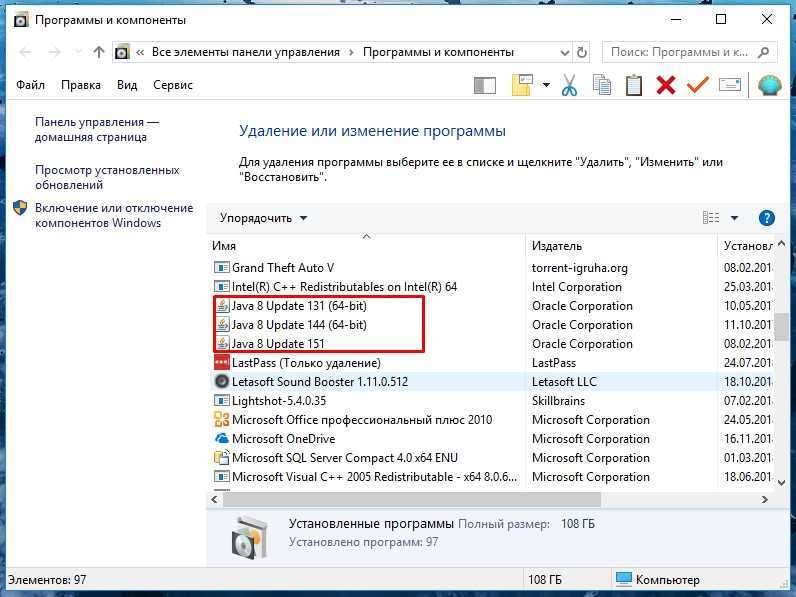This screenshot has height=597, width=796.
Task: Click the horizontal scrollbar thumb
Action: coord(412,500)
